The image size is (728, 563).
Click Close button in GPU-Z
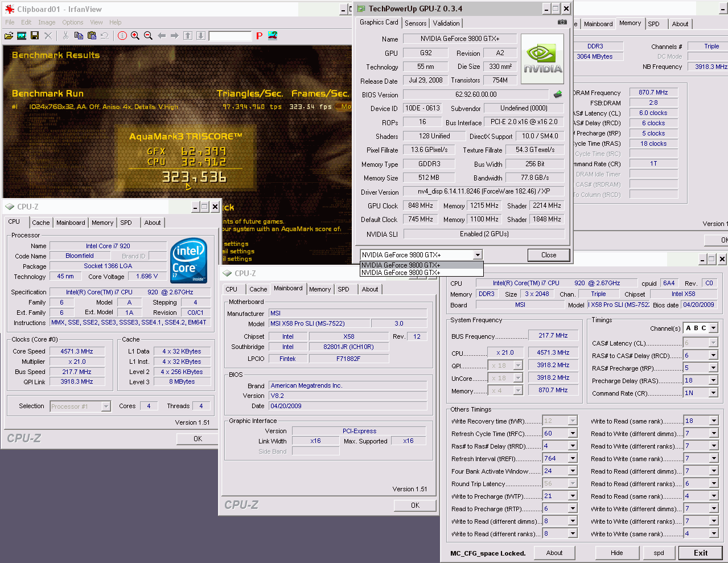(x=549, y=255)
